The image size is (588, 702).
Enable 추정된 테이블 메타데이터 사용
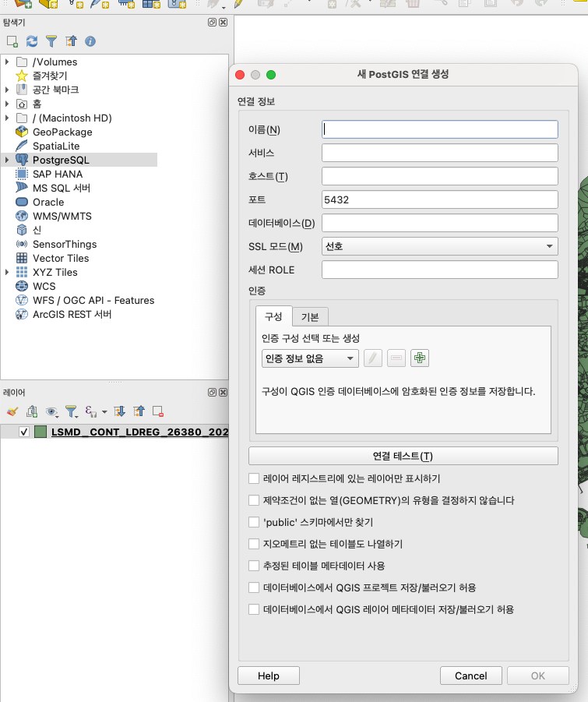pyautogui.click(x=254, y=566)
